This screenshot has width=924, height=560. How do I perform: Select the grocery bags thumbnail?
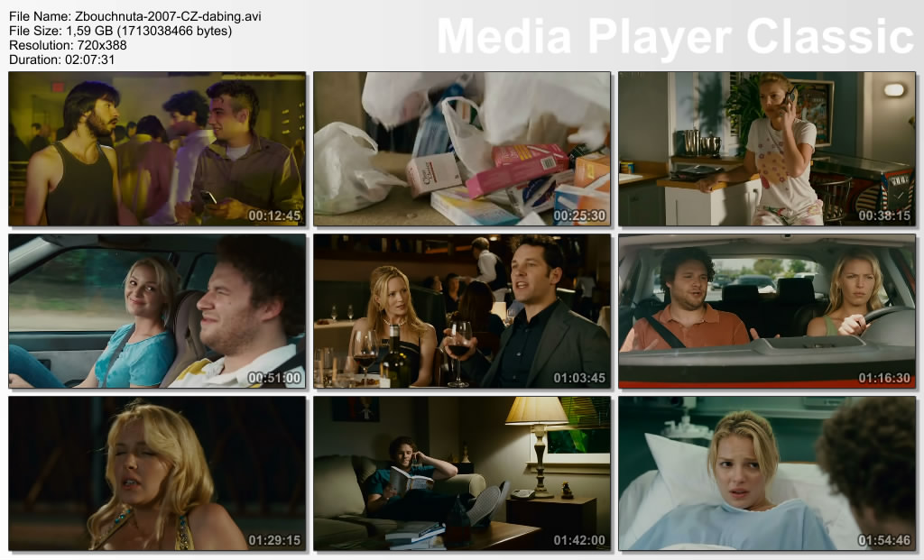(x=462, y=149)
